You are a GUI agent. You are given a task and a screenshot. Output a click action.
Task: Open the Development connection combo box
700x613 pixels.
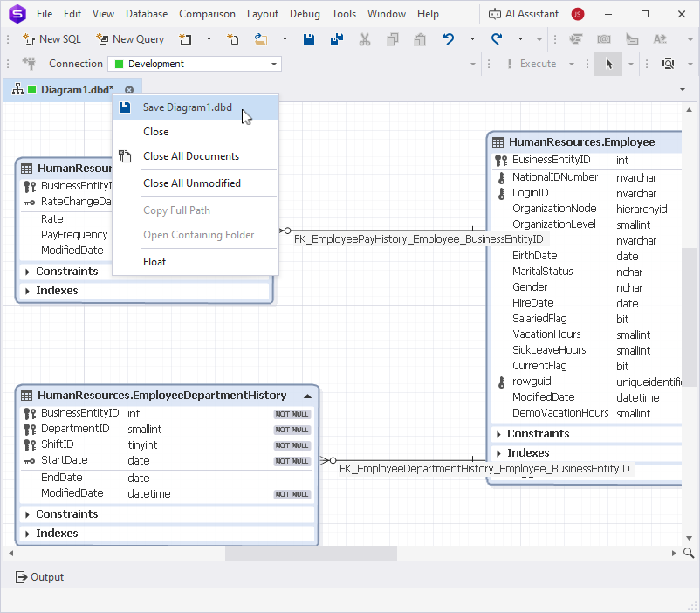tap(195, 64)
